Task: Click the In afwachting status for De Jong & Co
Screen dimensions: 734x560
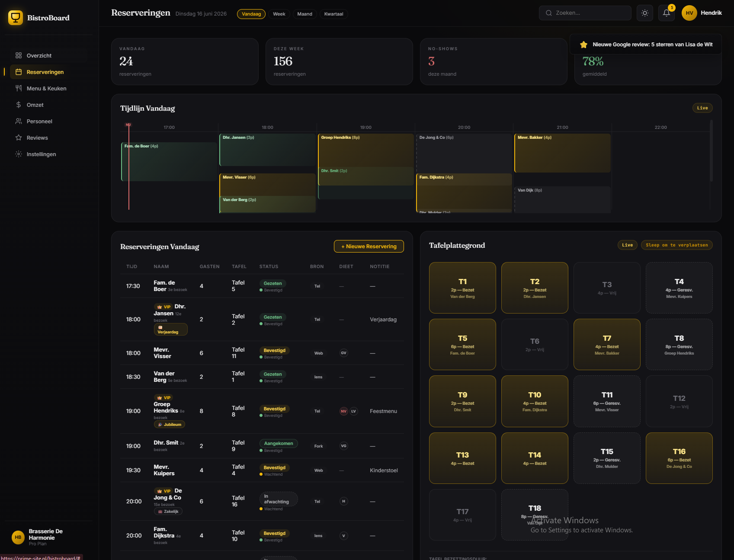Action: tap(279, 499)
